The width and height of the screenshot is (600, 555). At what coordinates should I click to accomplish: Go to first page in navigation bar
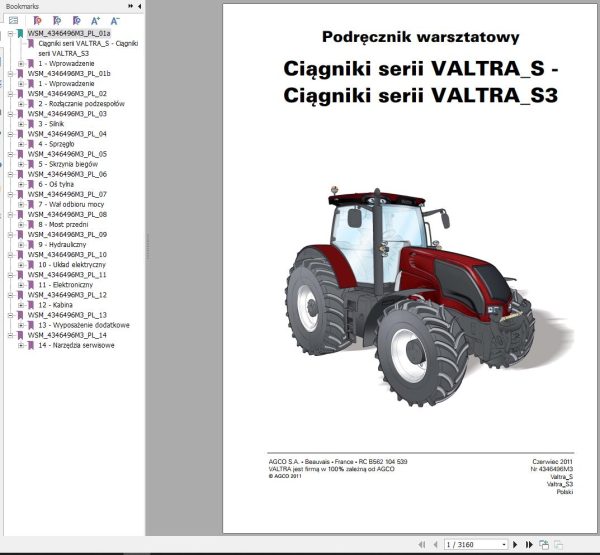(422, 544)
